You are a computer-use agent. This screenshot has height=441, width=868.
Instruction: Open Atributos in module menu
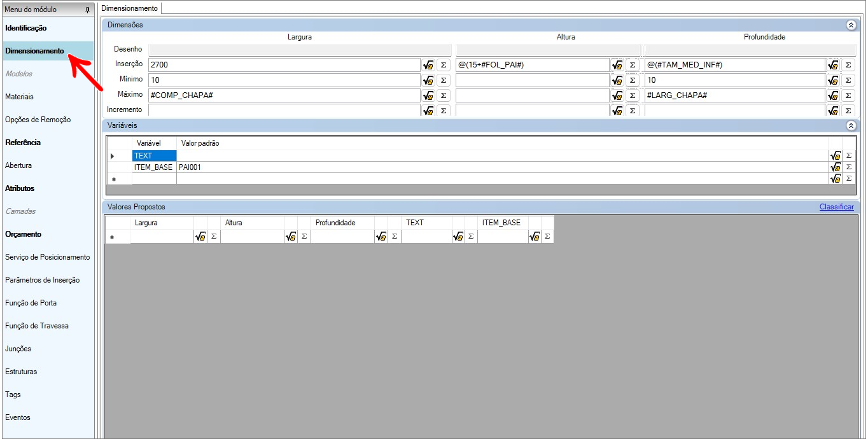pyautogui.click(x=20, y=188)
